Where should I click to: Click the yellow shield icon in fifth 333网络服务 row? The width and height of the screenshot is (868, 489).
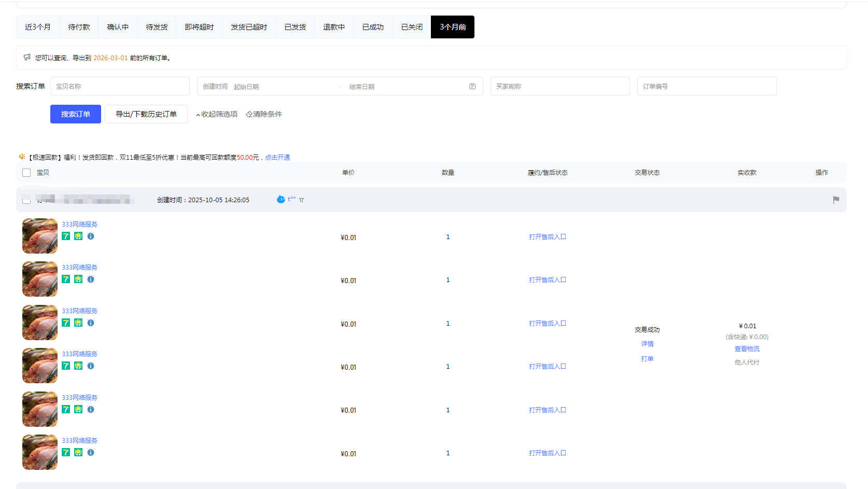(x=78, y=409)
